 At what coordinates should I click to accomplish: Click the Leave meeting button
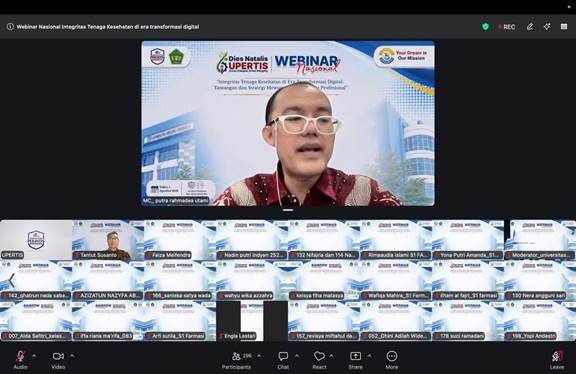tap(557, 360)
